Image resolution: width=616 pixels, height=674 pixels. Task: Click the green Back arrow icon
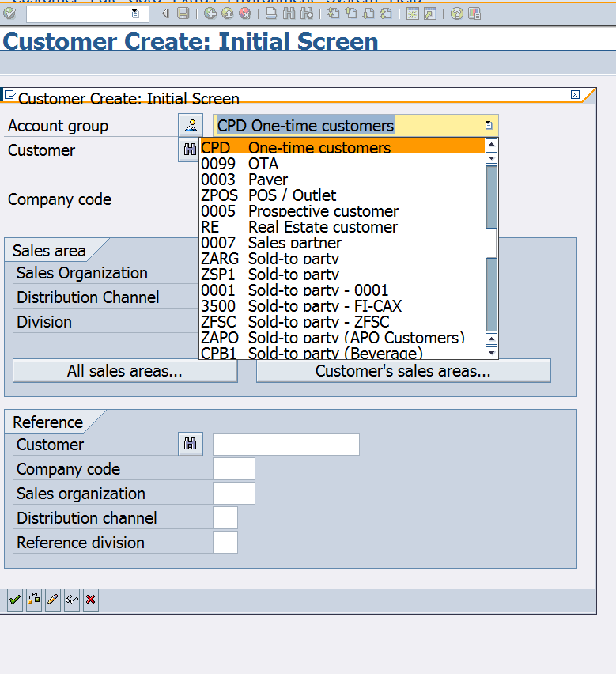(210, 13)
